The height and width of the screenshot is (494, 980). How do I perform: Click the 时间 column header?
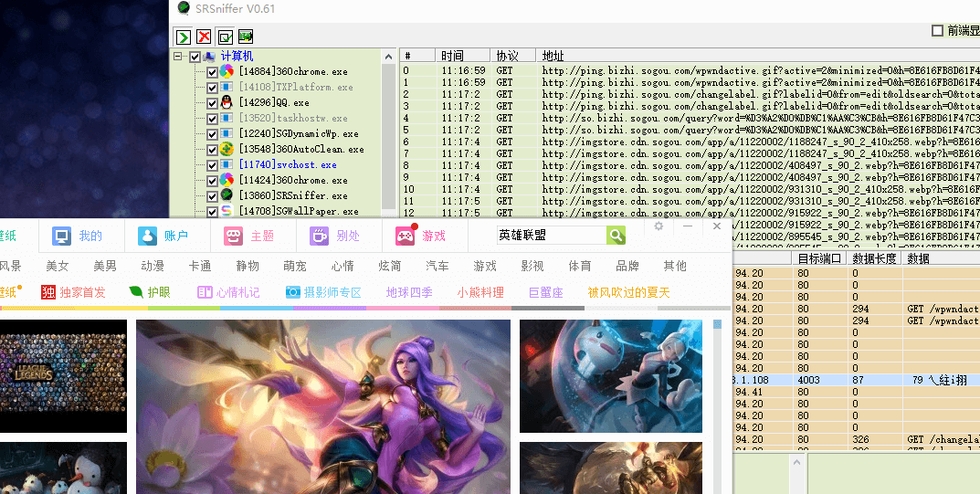(462, 56)
